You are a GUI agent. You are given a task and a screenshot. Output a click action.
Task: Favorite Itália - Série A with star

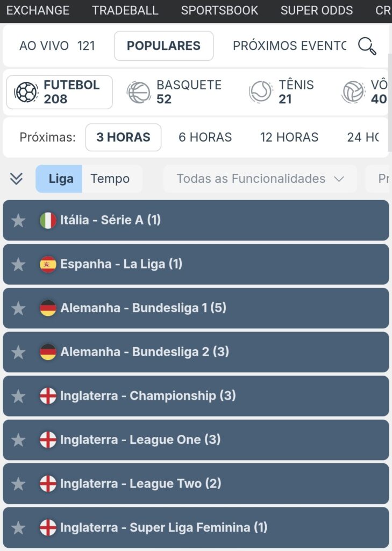tap(19, 220)
